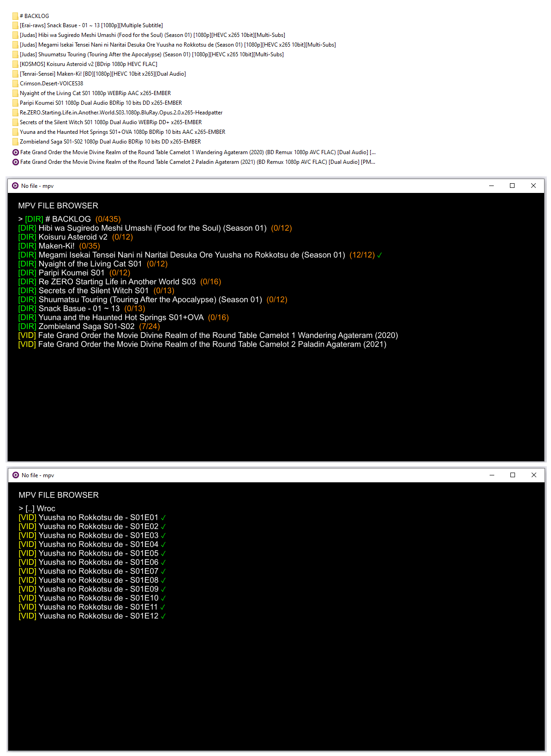Click folder icon for Zombieland Saga S01-S02 BDRip
551x756 pixels.
tap(15, 142)
